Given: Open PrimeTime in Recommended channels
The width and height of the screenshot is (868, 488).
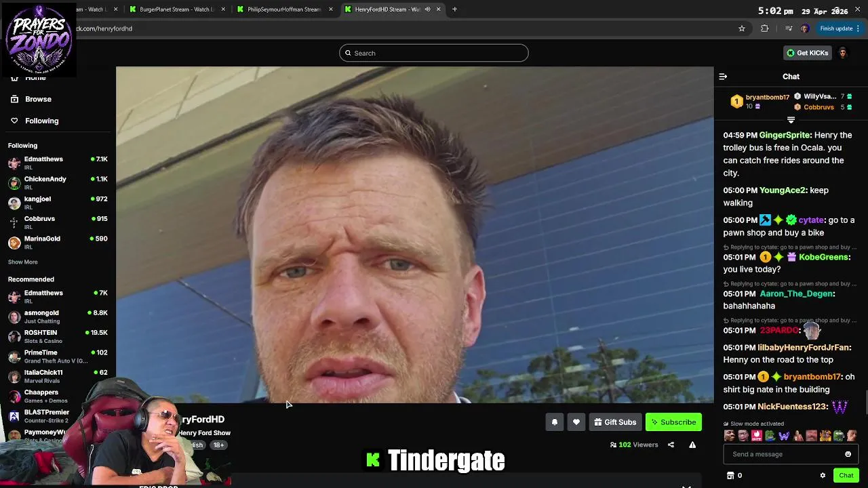Looking at the screenshot, I should (58, 357).
